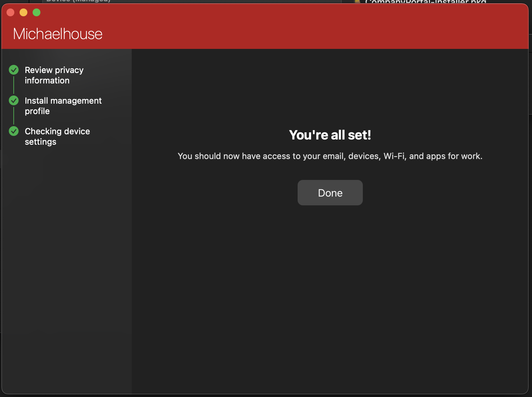Click the access to email and apps message
This screenshot has width=532, height=397.
point(330,156)
